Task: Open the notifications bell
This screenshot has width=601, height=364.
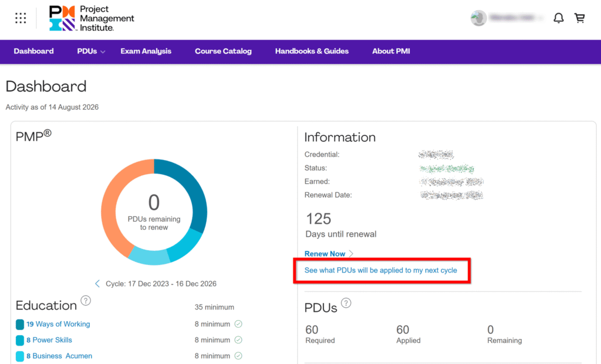Action: coord(559,18)
